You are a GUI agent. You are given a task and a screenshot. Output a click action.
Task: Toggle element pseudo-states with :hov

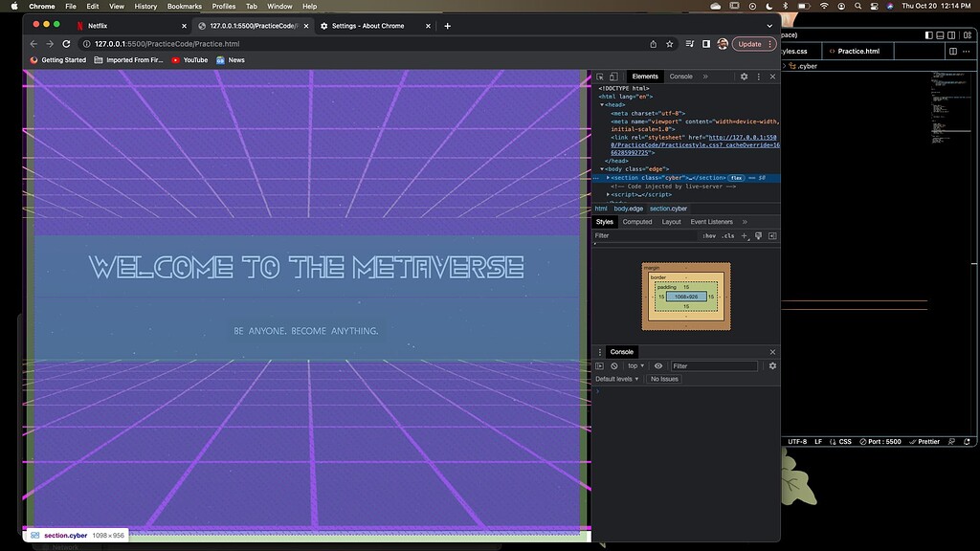pos(711,235)
